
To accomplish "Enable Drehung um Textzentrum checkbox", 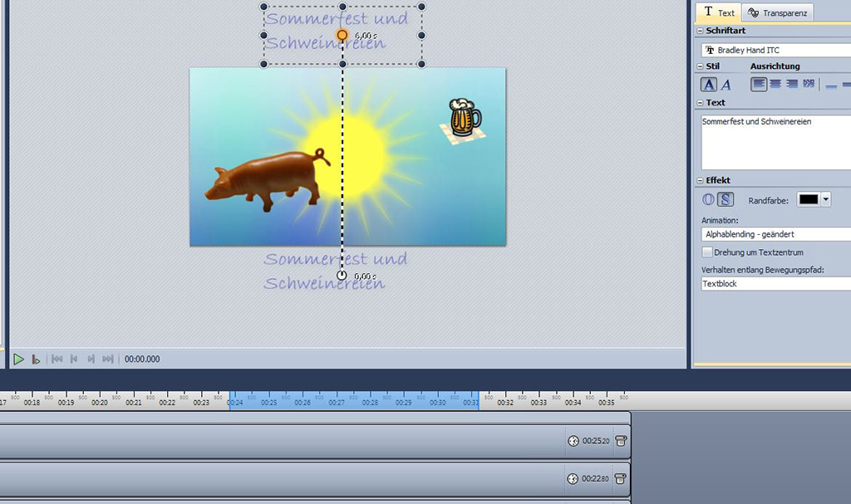I will pyautogui.click(x=707, y=252).
